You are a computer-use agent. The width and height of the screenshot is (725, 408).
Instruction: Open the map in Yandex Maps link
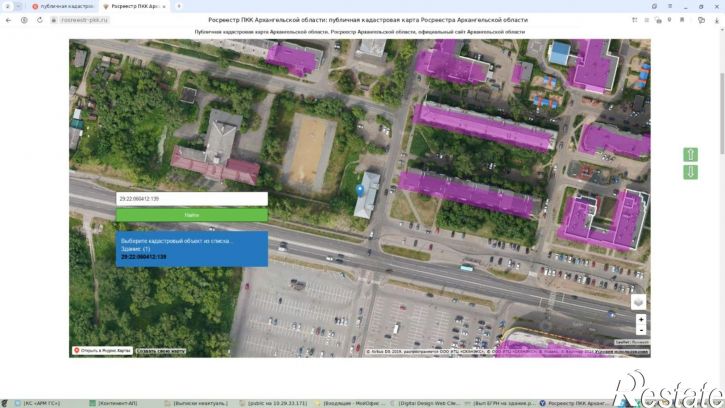pyautogui.click(x=102, y=351)
